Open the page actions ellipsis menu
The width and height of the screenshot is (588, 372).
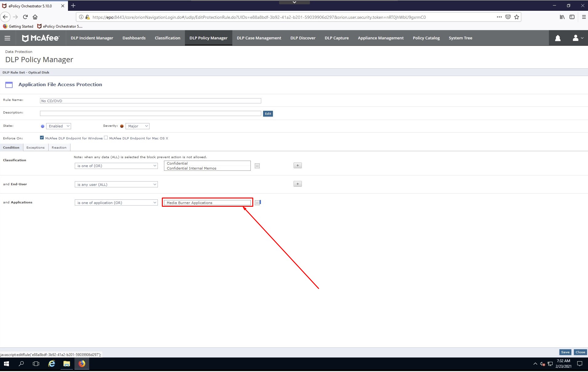[499, 17]
